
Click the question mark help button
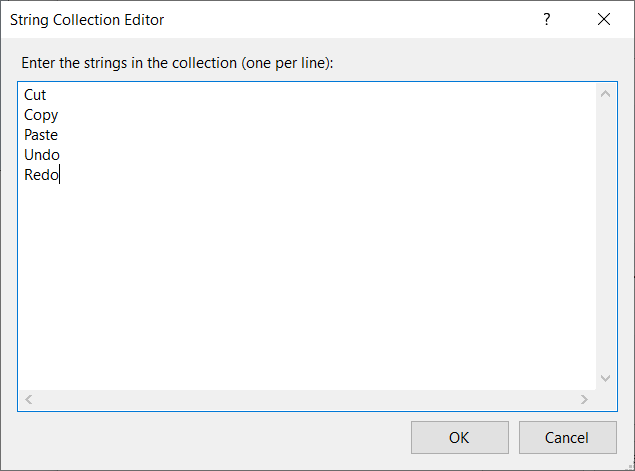547,19
